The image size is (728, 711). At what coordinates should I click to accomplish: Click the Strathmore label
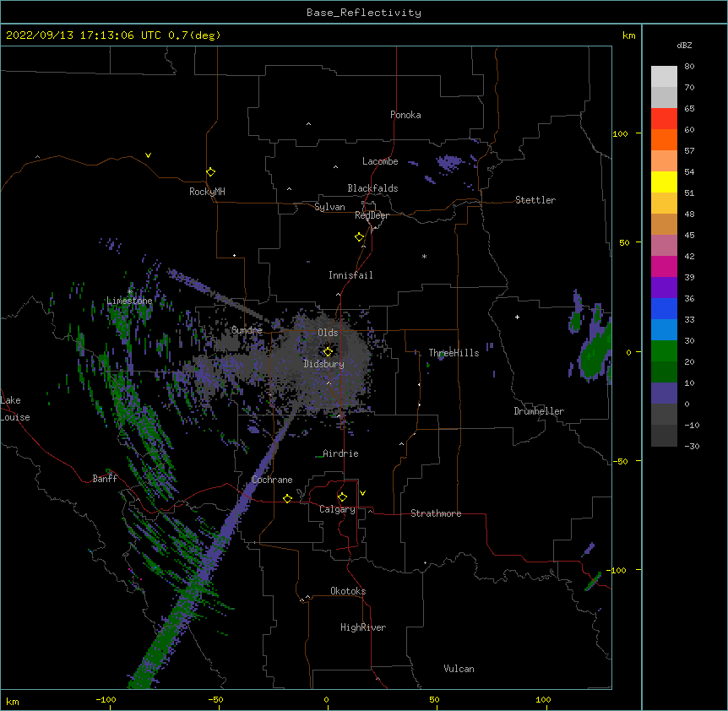(x=436, y=513)
